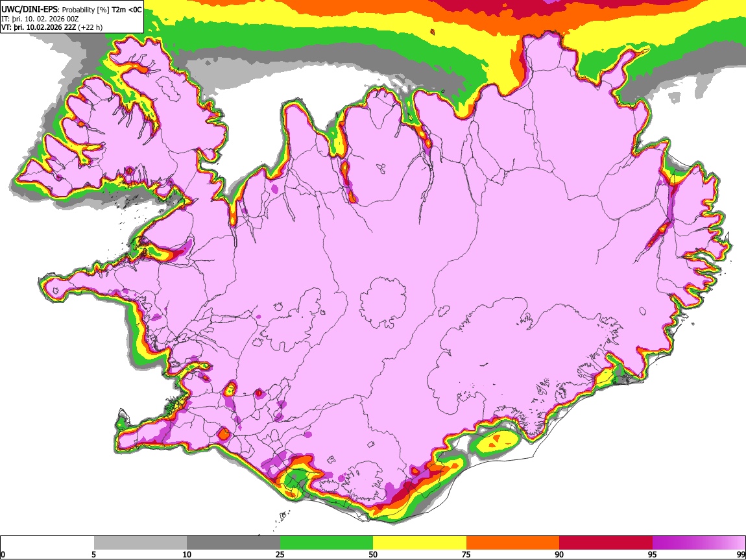Click the 'T2m <0C' parameter label
Screen dimensions: 746x560
[x=126, y=10]
